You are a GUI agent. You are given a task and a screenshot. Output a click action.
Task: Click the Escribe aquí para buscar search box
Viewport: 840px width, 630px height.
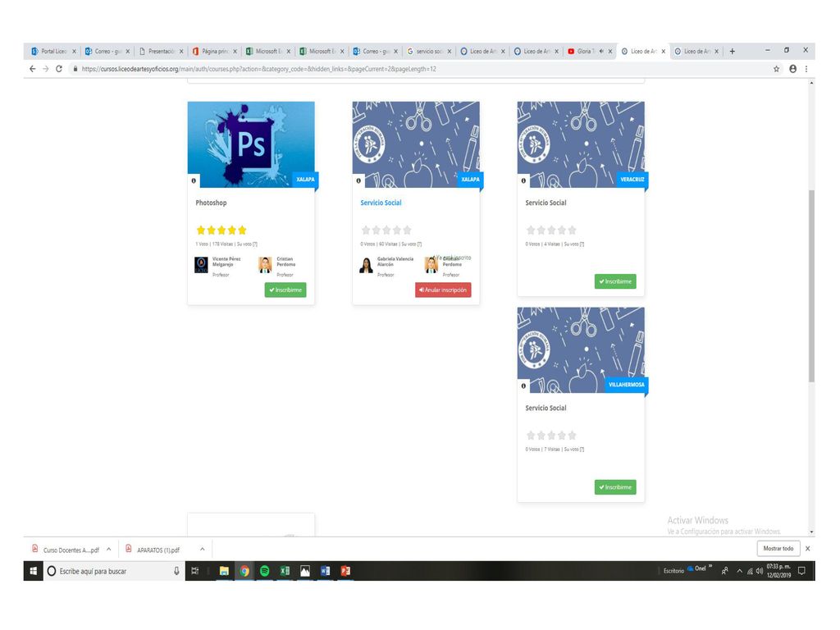point(113,571)
